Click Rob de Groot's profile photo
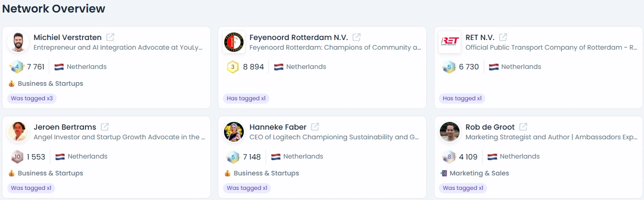The image size is (644, 200). click(x=449, y=132)
